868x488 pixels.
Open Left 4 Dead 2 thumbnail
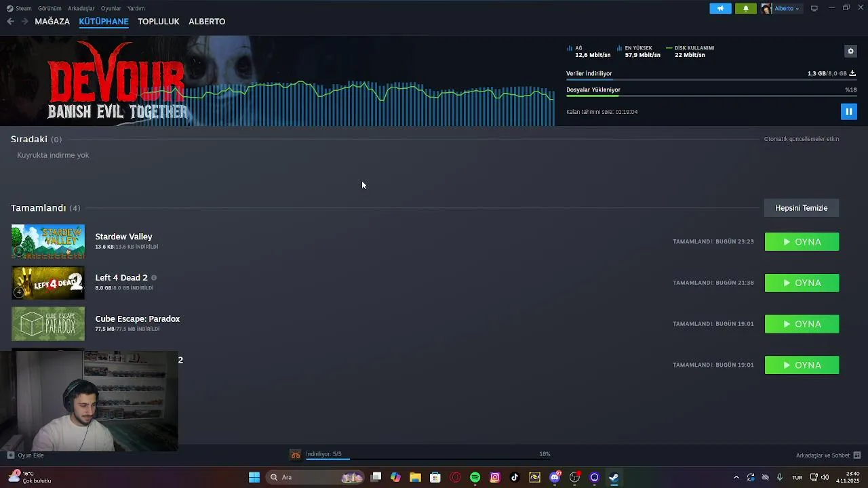[48, 283]
